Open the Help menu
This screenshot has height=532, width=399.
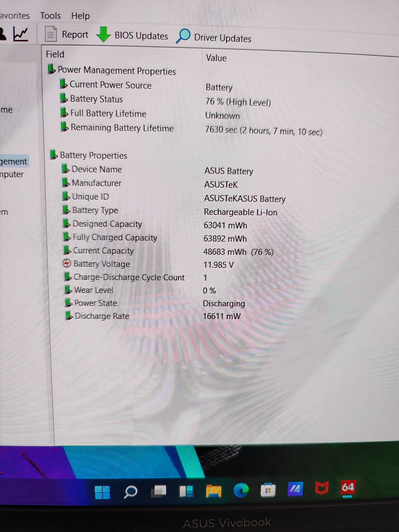(x=81, y=16)
